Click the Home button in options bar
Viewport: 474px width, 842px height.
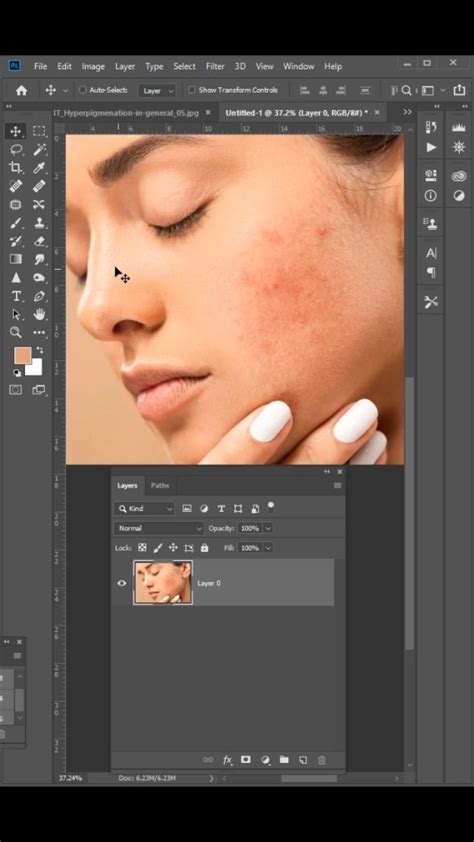click(21, 90)
